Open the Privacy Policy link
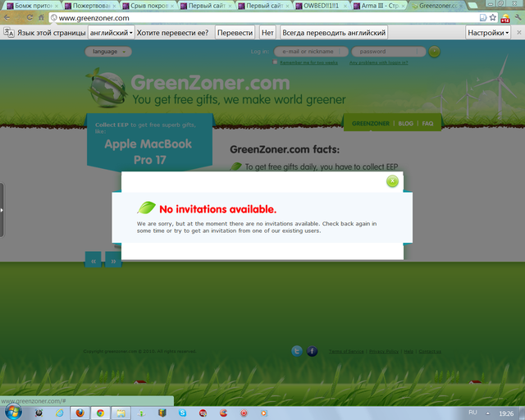The height and width of the screenshot is (420, 525). pyautogui.click(x=384, y=351)
